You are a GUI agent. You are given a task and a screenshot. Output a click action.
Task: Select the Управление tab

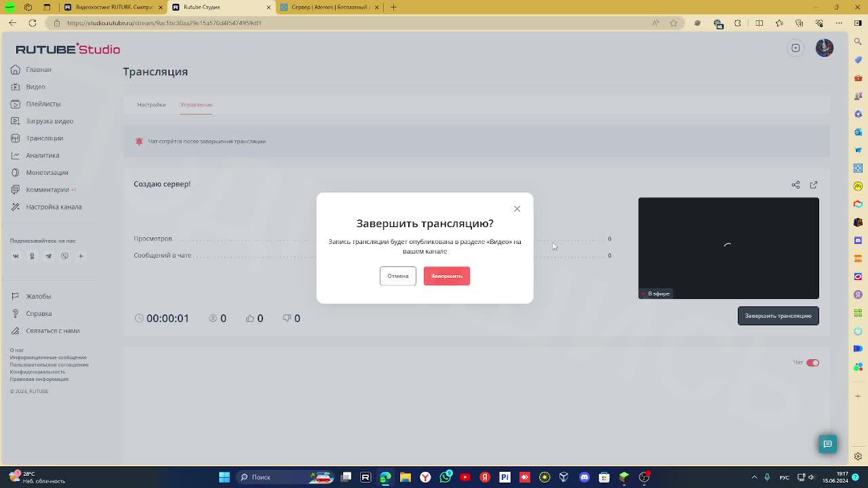[x=196, y=105]
